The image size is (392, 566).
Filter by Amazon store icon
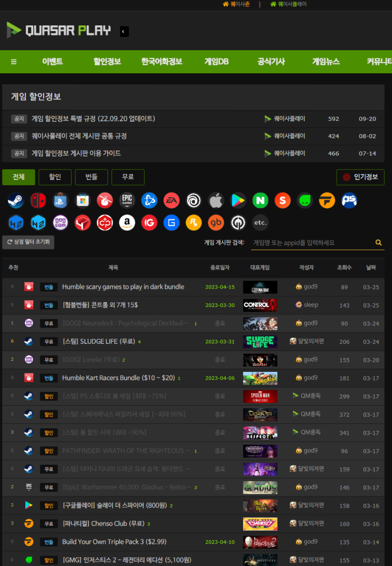pyautogui.click(x=127, y=223)
